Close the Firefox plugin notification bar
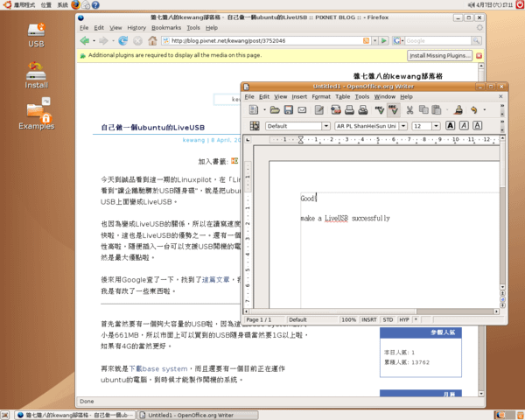This screenshot has height=420, width=525. 479,56
